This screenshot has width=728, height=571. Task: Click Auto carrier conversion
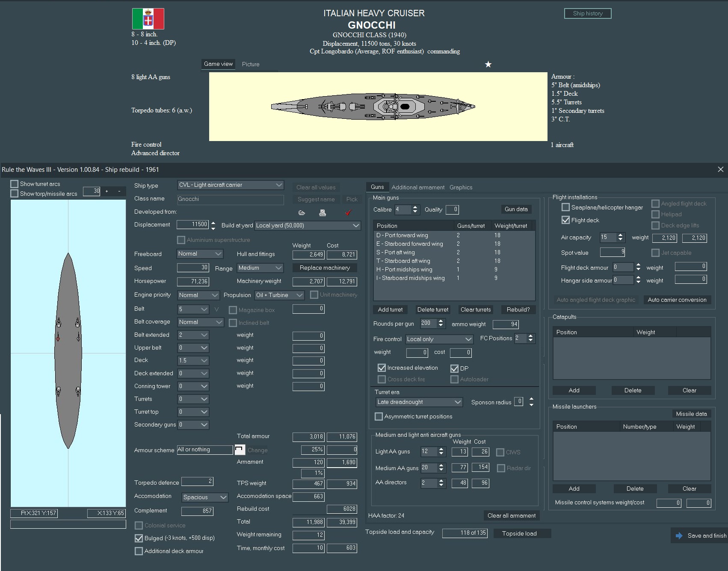677,300
